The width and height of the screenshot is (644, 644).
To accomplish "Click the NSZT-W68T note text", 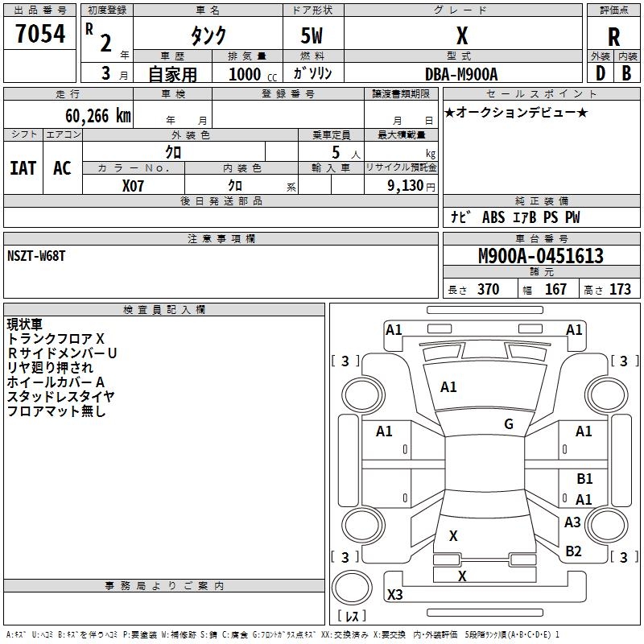I will [36, 256].
